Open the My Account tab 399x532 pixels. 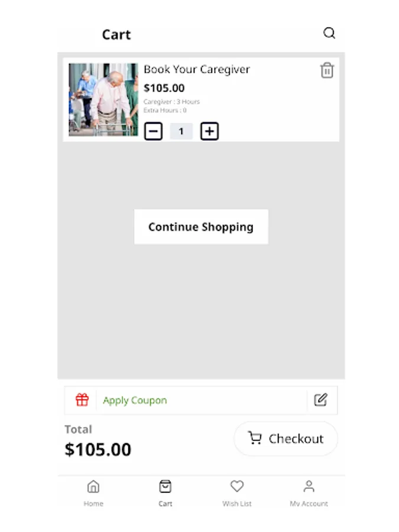click(x=309, y=494)
